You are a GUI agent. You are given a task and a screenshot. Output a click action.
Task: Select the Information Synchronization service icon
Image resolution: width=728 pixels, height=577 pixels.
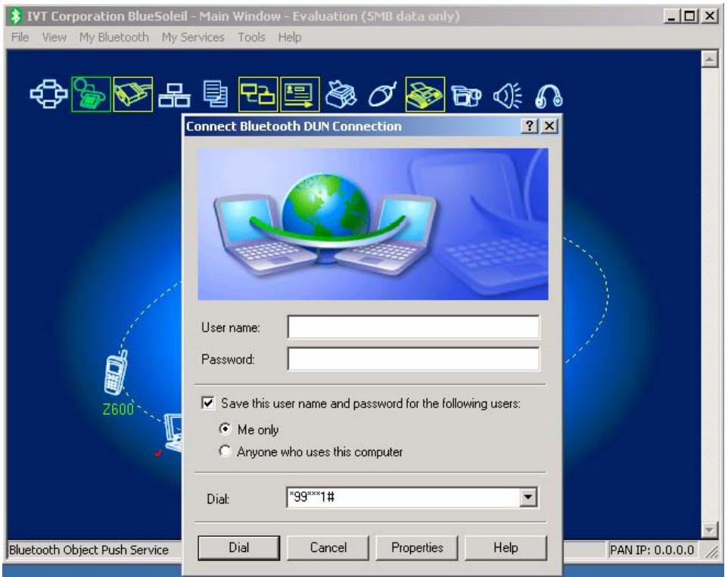click(x=258, y=95)
